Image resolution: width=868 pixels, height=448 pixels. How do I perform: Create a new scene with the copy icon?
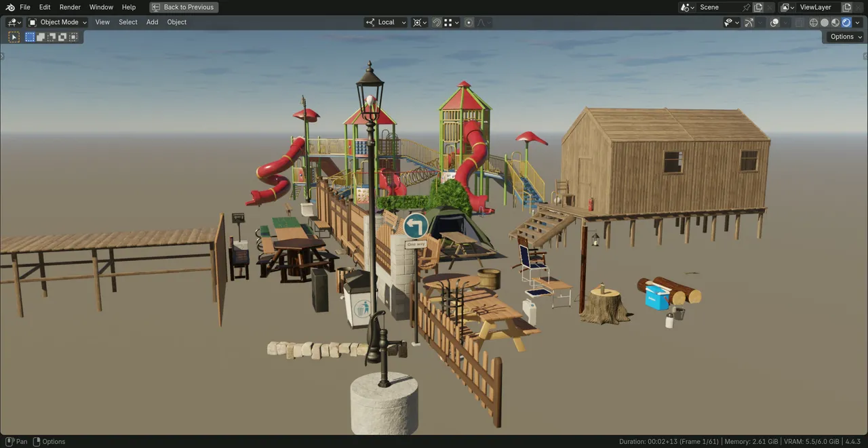(758, 7)
